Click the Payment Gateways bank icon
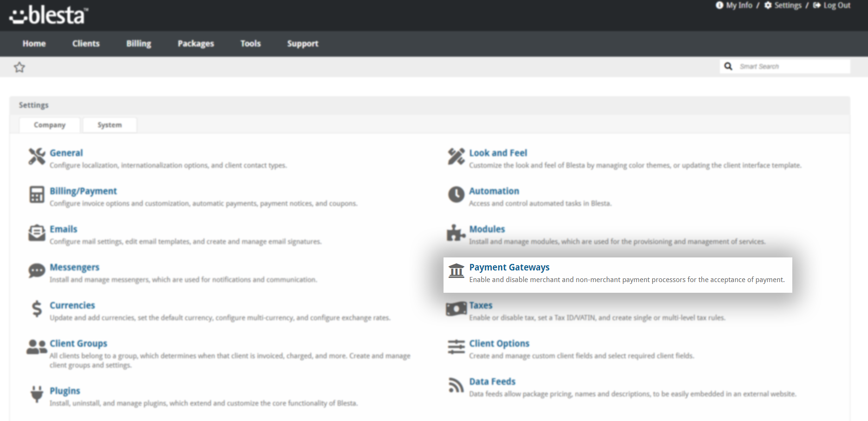Image resolution: width=868 pixels, height=421 pixels. coord(456,270)
